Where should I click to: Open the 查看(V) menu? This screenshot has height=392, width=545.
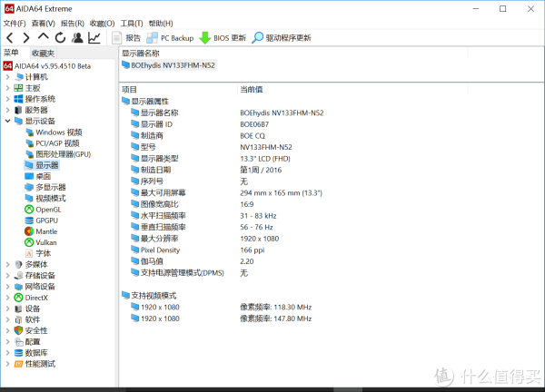[43, 24]
